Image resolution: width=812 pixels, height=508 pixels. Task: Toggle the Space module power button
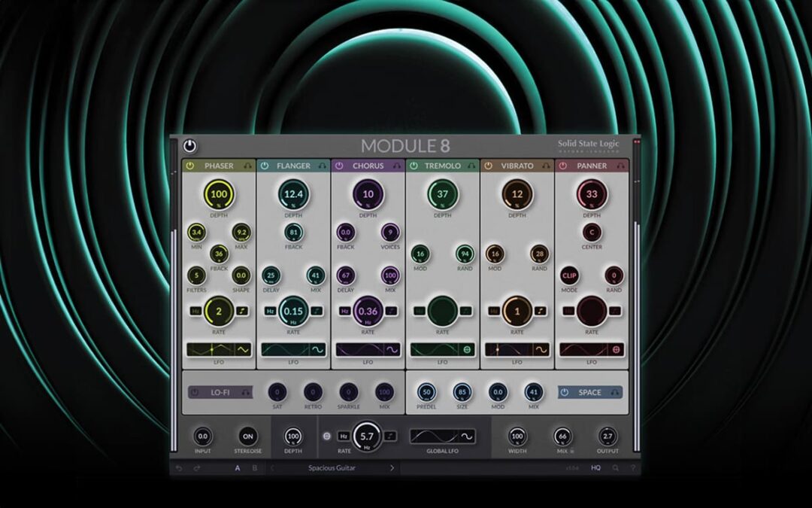tap(565, 392)
